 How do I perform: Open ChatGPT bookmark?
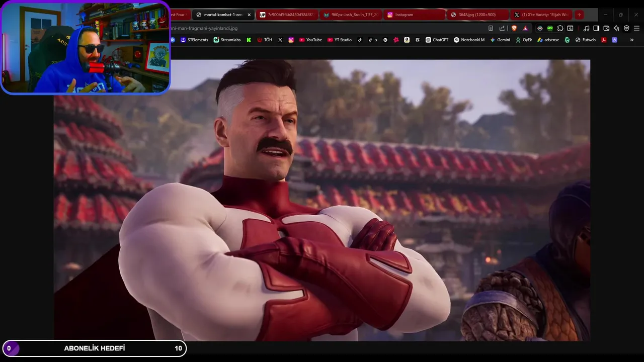437,40
